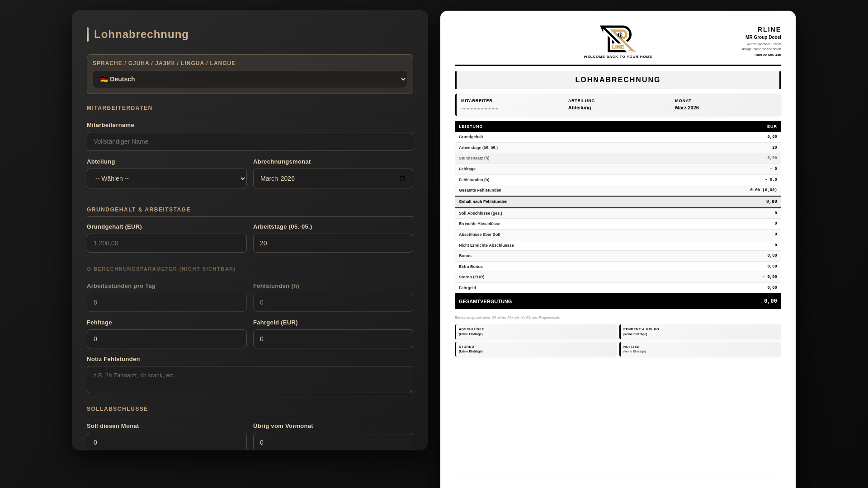Click the PENDENT & RISIKO box
The image size is (868, 488).
click(700, 332)
